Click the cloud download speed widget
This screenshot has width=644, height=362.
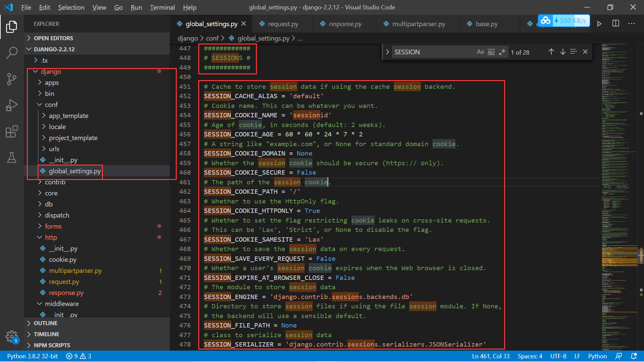[564, 21]
